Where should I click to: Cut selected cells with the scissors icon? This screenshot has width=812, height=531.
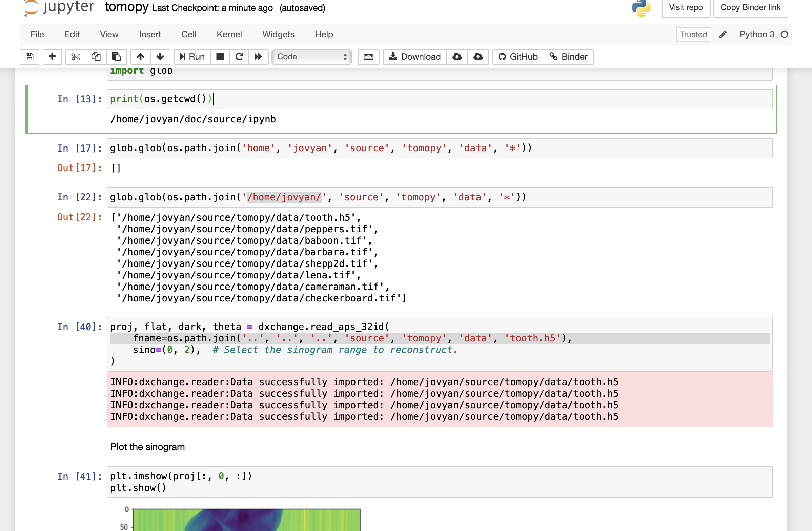coord(75,57)
